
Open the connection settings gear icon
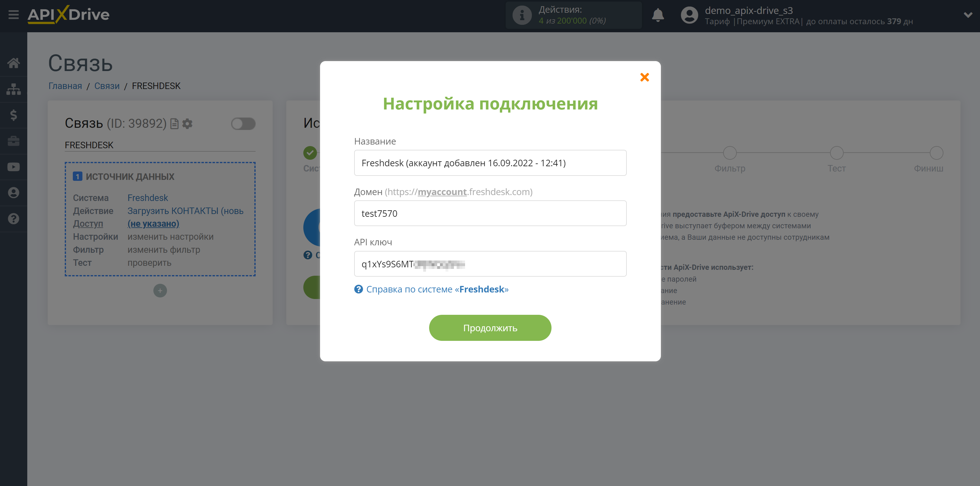point(187,124)
